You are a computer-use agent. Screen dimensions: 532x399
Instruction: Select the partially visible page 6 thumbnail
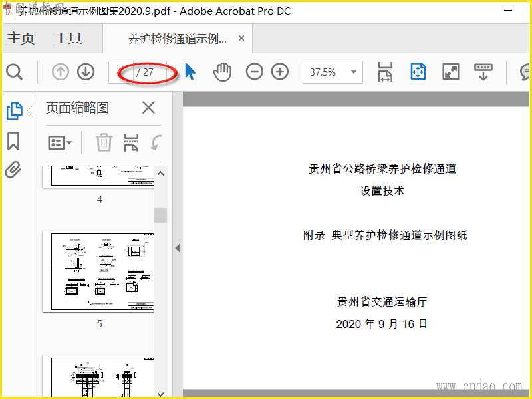coord(98,376)
